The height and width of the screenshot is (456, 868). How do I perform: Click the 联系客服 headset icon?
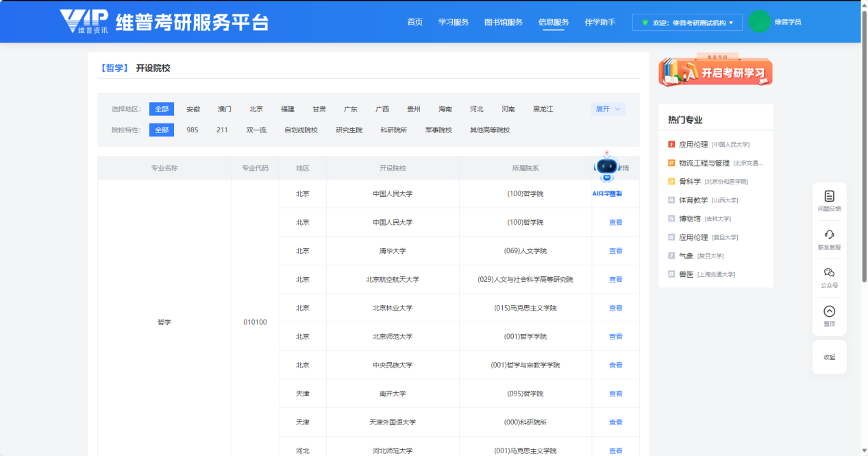[x=829, y=235]
